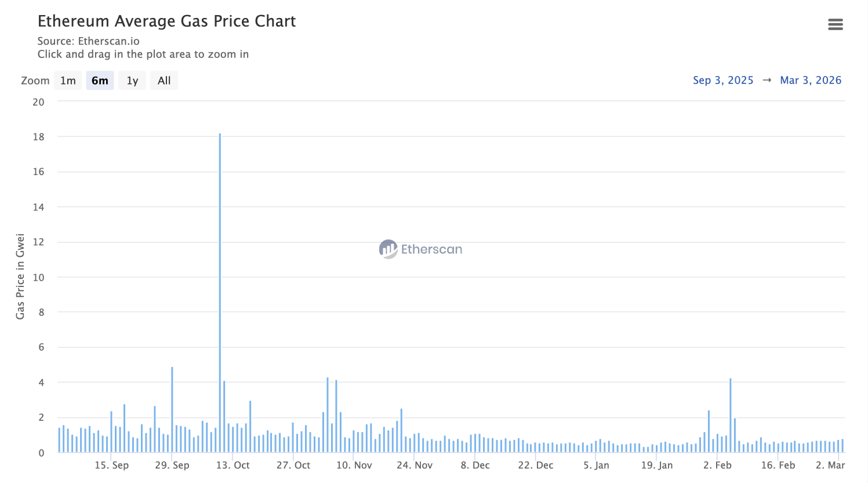Switch zoom to 1y range
The image size is (868, 483).
tap(132, 81)
